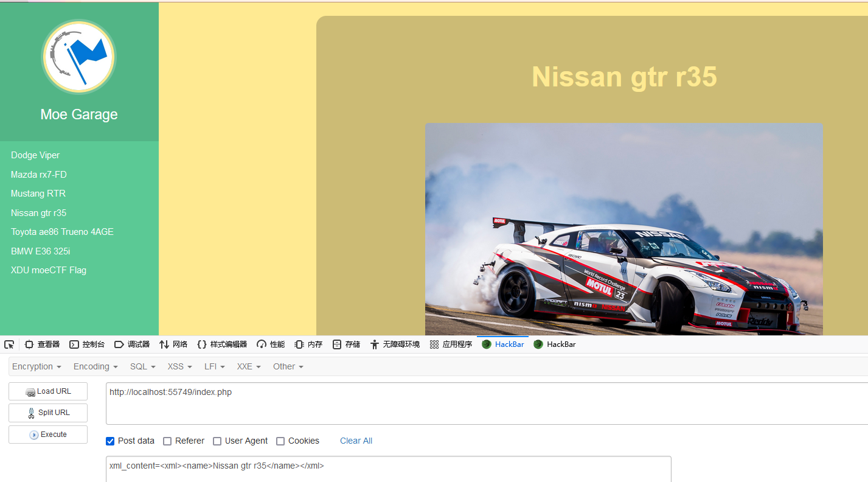868x482 pixels.
Task: Activate the element picker icon in devtools
Action: pyautogui.click(x=9, y=344)
